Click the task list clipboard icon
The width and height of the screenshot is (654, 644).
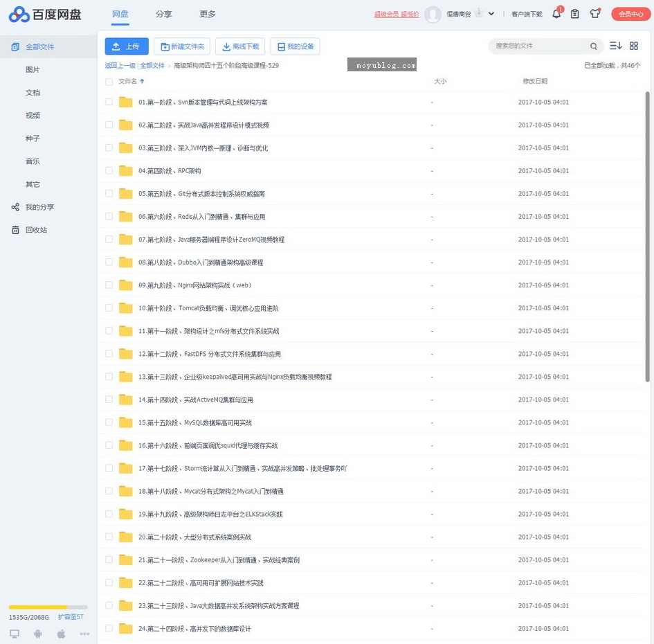[575, 13]
